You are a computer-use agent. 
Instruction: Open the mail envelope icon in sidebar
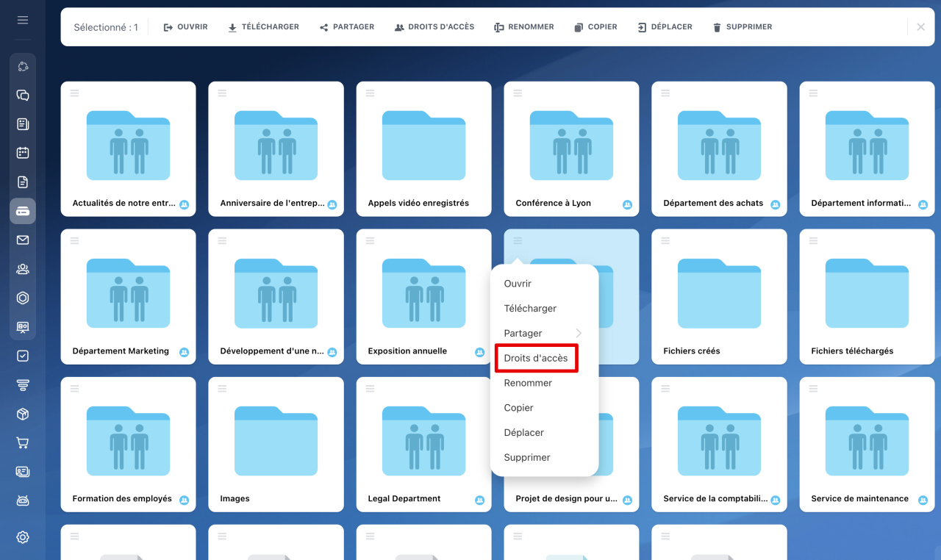pyautogui.click(x=23, y=240)
